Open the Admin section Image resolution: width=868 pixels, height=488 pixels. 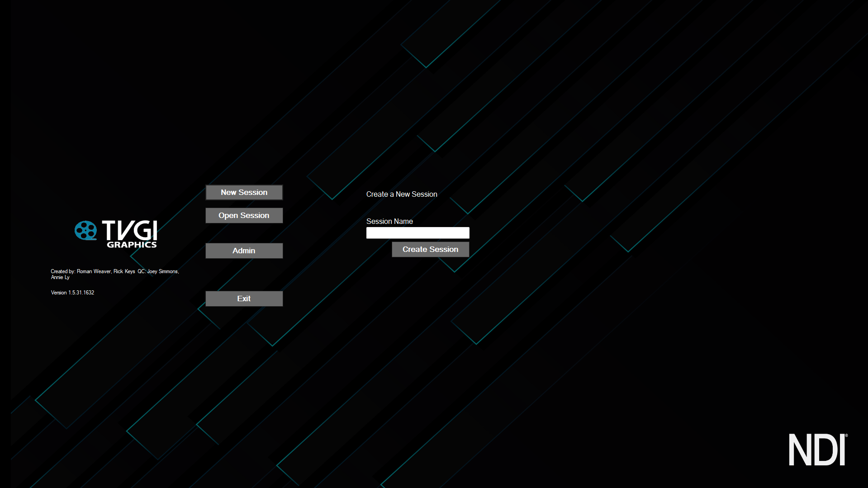[x=244, y=251]
